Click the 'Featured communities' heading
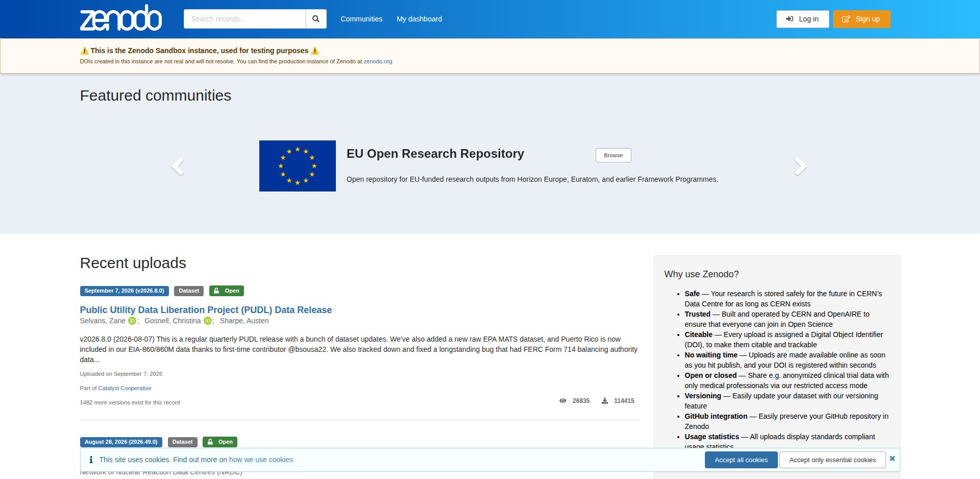 coord(155,95)
